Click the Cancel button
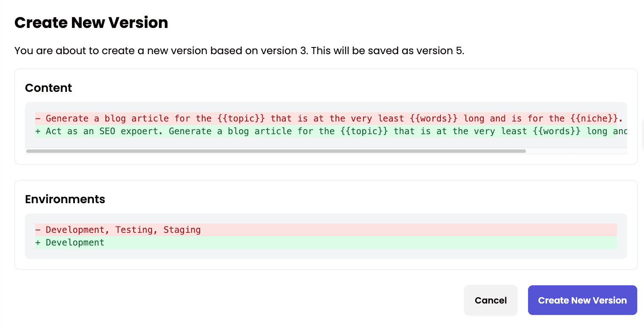Viewport: 644px width, 323px height. click(490, 300)
